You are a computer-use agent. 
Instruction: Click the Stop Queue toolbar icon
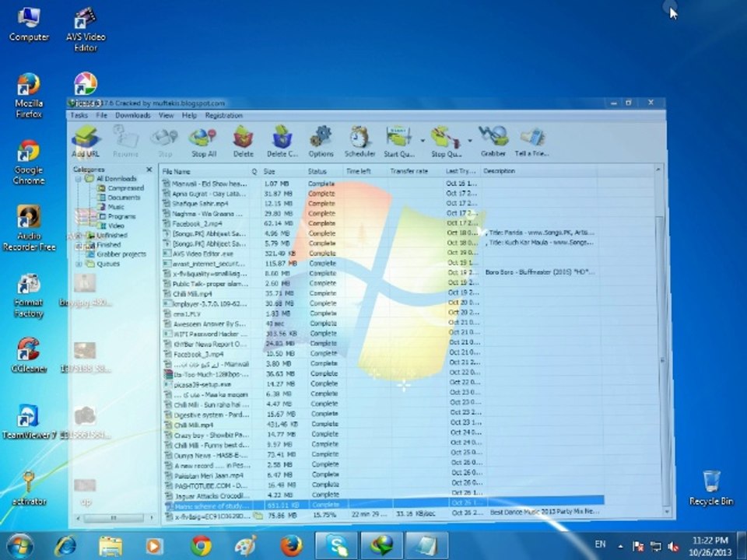[447, 142]
